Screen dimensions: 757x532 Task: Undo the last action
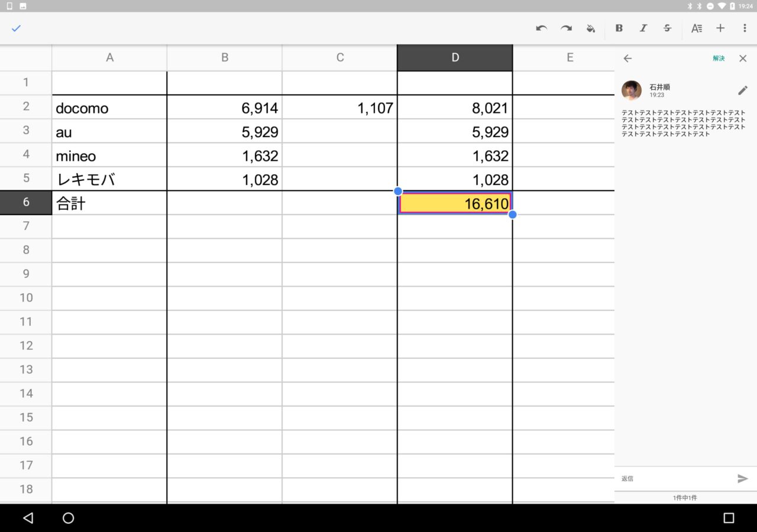click(x=541, y=28)
